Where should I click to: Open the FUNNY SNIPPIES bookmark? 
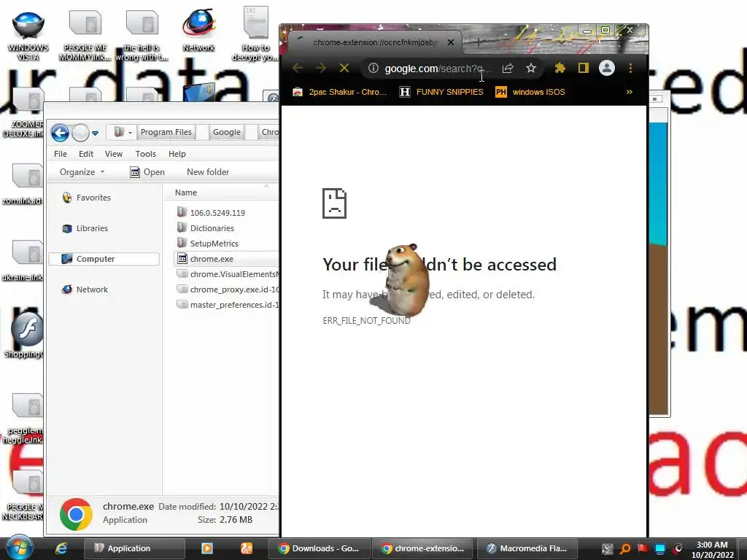pos(441,92)
